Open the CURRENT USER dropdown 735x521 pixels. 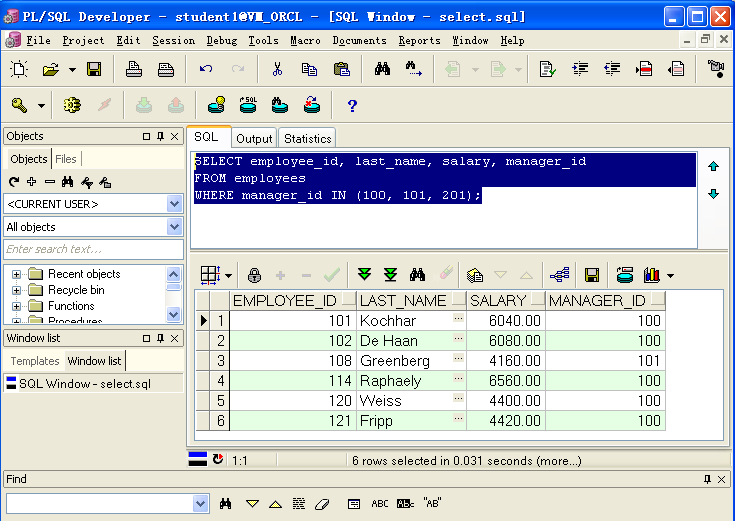(x=174, y=204)
